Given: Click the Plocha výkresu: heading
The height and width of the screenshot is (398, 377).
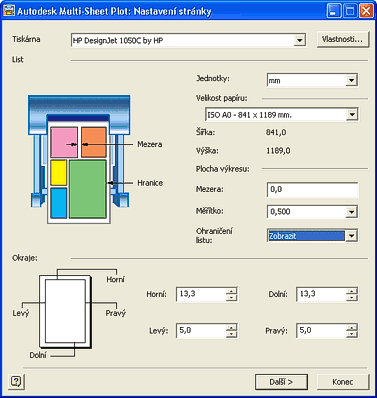Looking at the screenshot, I should pos(223,169).
